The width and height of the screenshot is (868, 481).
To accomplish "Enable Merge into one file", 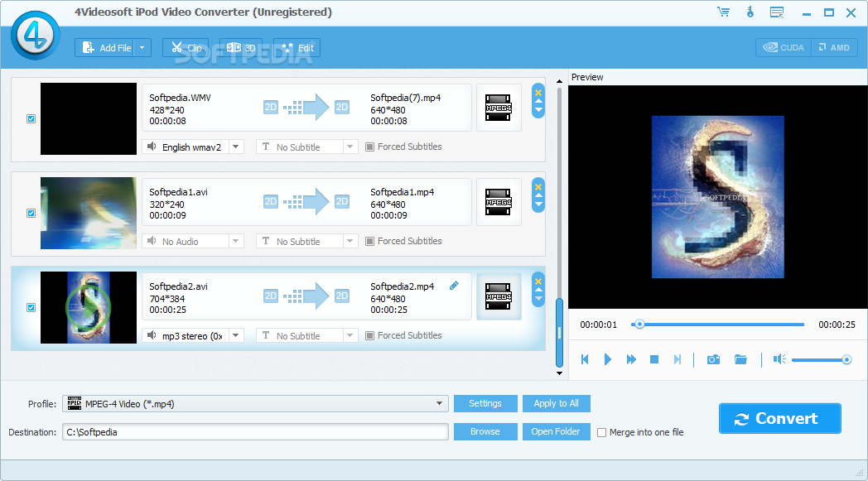I will pyautogui.click(x=602, y=432).
